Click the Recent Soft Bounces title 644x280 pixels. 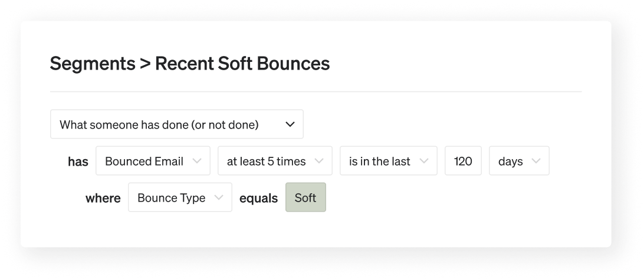pyautogui.click(x=242, y=64)
